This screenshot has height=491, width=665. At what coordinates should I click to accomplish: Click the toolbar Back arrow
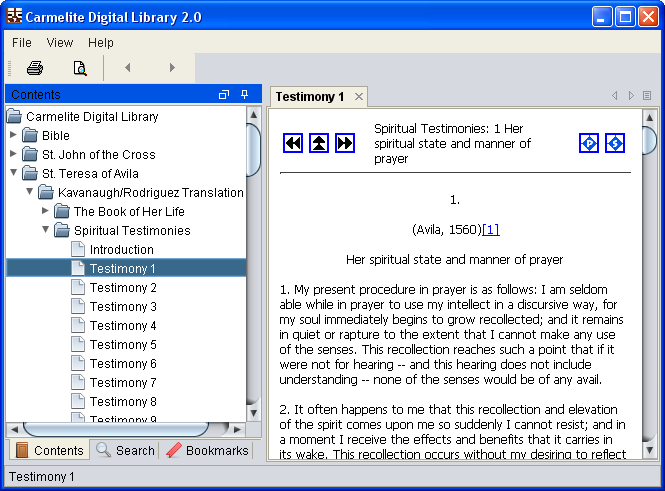(x=127, y=68)
